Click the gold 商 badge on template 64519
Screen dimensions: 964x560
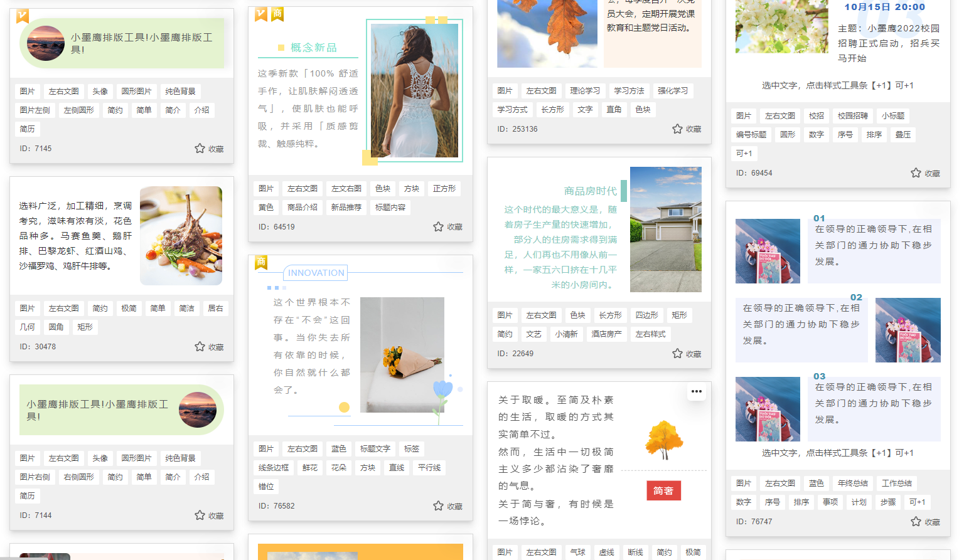point(277,13)
